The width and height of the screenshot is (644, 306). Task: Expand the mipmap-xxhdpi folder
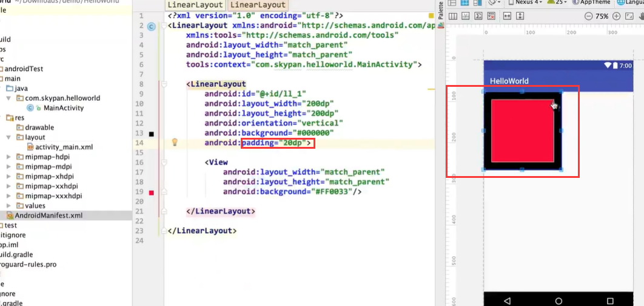(9, 186)
